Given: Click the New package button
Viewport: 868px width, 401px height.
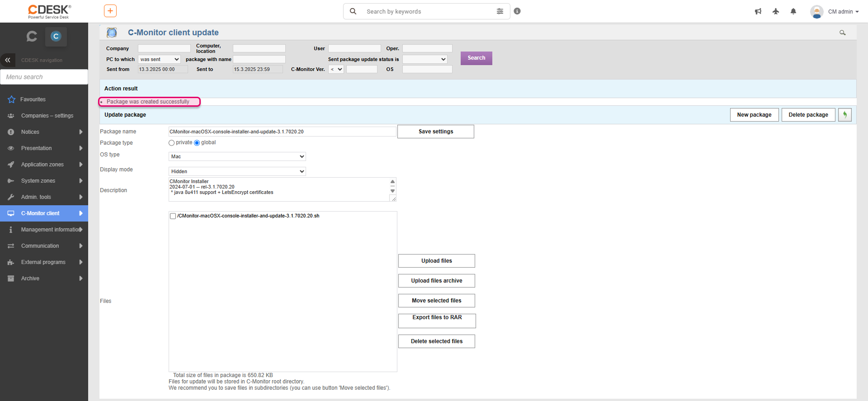Looking at the screenshot, I should tap(755, 115).
